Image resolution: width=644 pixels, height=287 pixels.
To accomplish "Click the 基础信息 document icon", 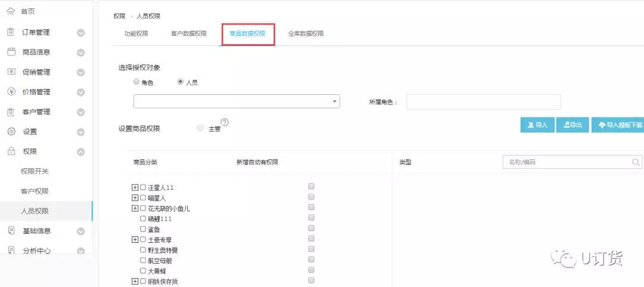I will pos(11,231).
